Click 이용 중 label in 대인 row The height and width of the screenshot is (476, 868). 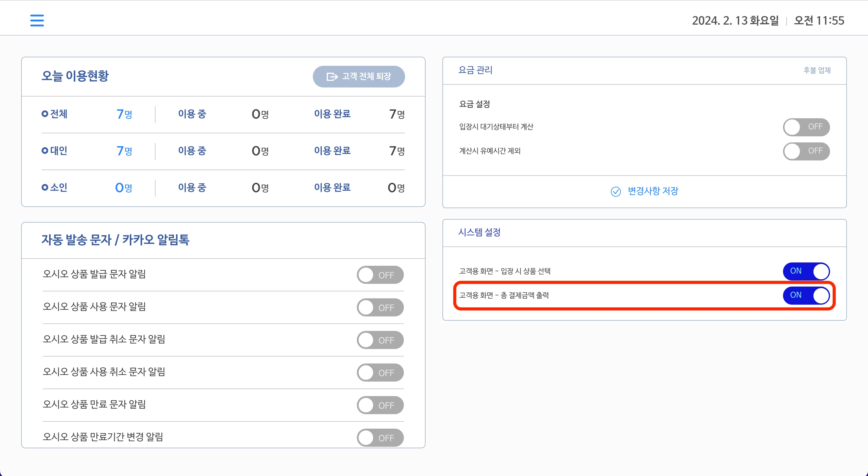[x=192, y=151]
